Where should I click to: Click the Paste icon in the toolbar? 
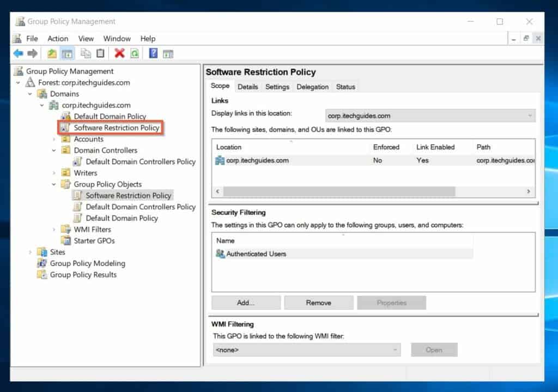coord(100,53)
